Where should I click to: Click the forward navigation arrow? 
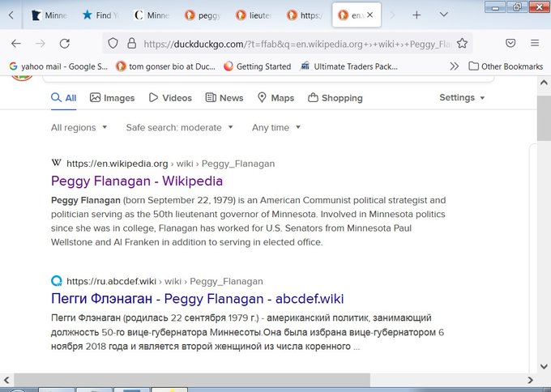point(41,44)
